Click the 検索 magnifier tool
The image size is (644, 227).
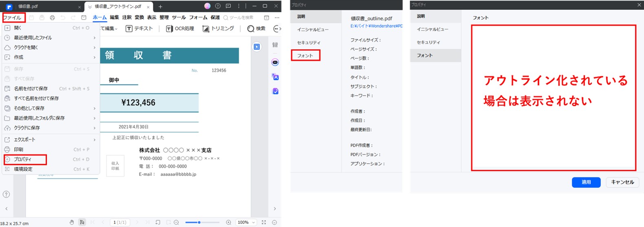coord(257,29)
